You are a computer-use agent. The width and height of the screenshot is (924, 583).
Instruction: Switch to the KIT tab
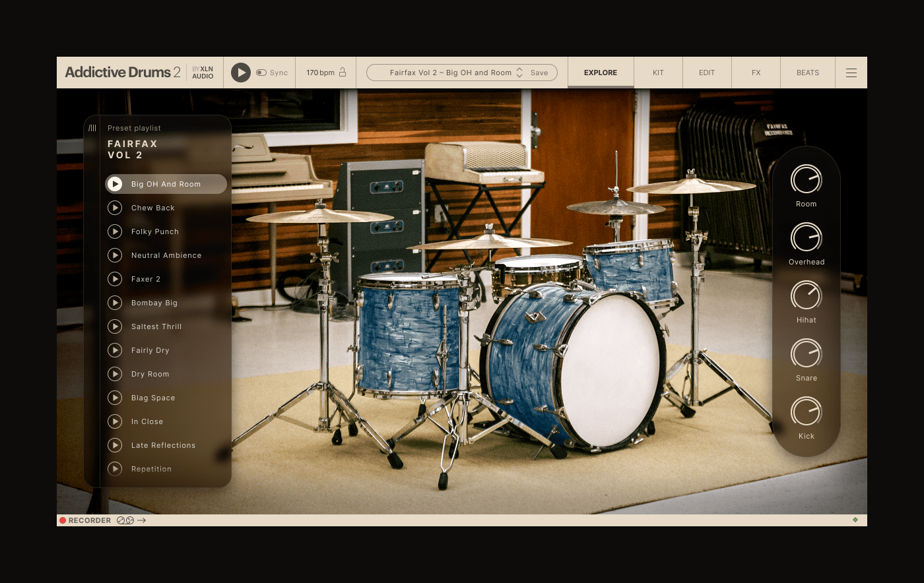(658, 73)
